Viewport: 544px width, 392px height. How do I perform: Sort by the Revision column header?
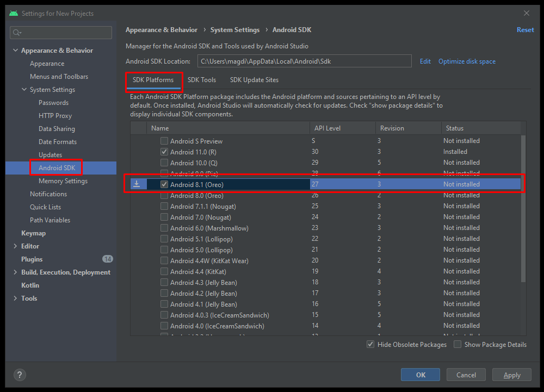(409, 128)
